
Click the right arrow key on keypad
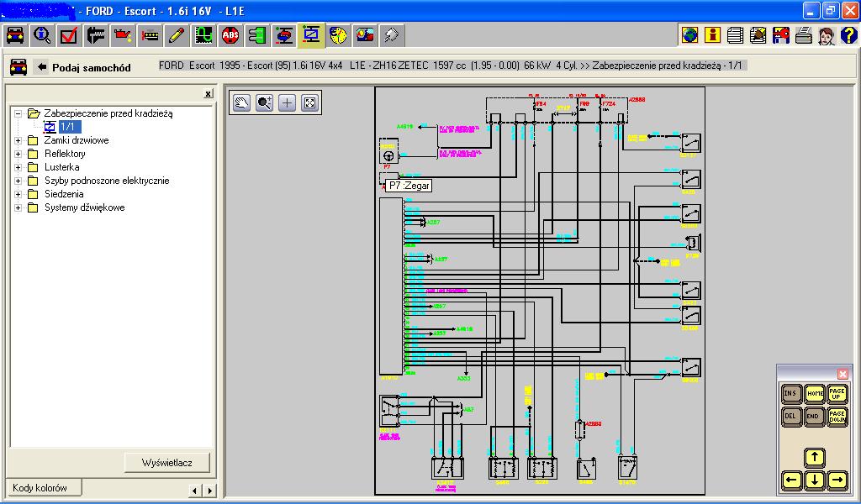pos(837,480)
